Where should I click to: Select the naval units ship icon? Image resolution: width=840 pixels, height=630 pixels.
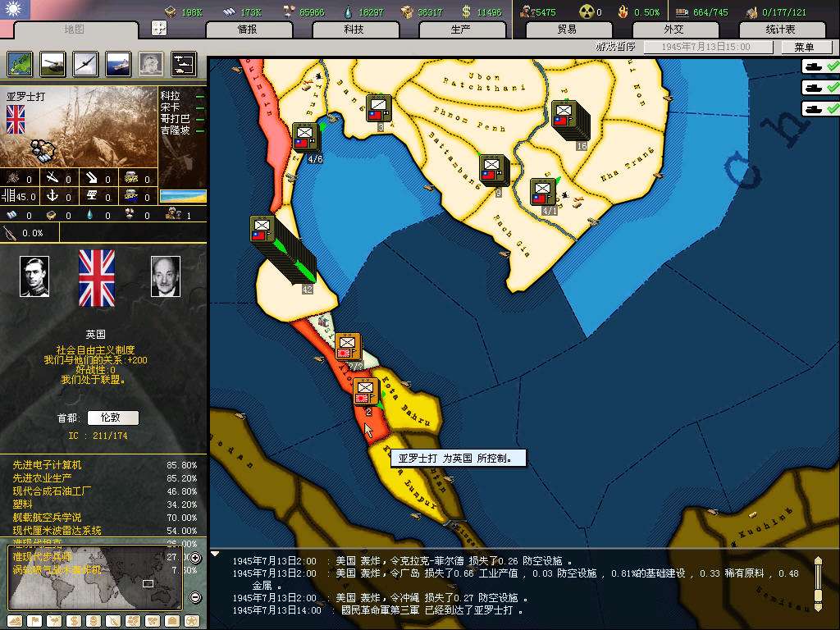point(117,63)
